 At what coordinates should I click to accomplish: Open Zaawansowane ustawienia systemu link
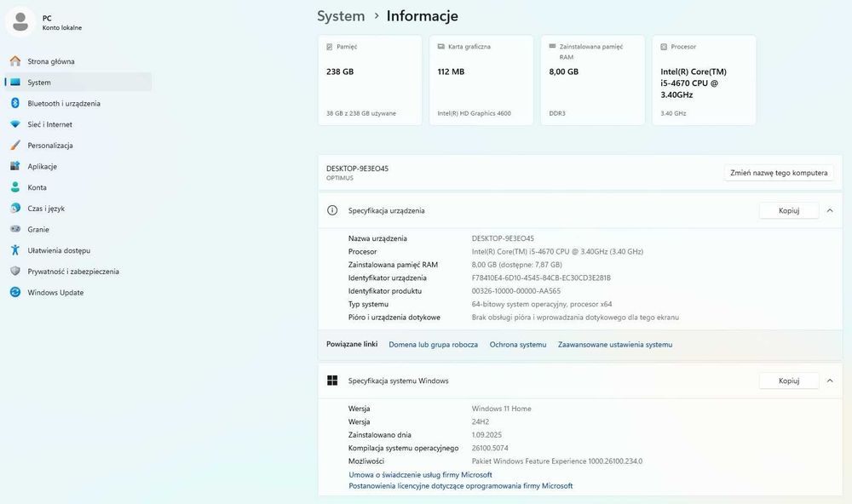pos(614,345)
